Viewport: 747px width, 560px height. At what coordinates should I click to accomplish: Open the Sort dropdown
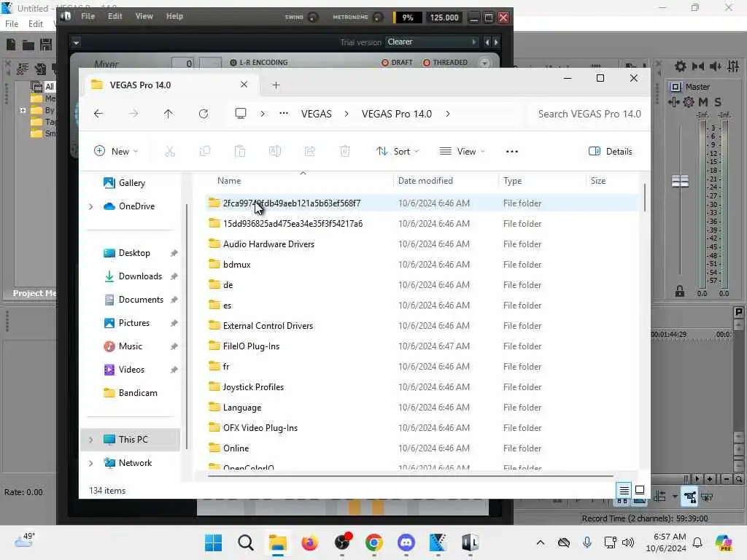[x=398, y=152]
